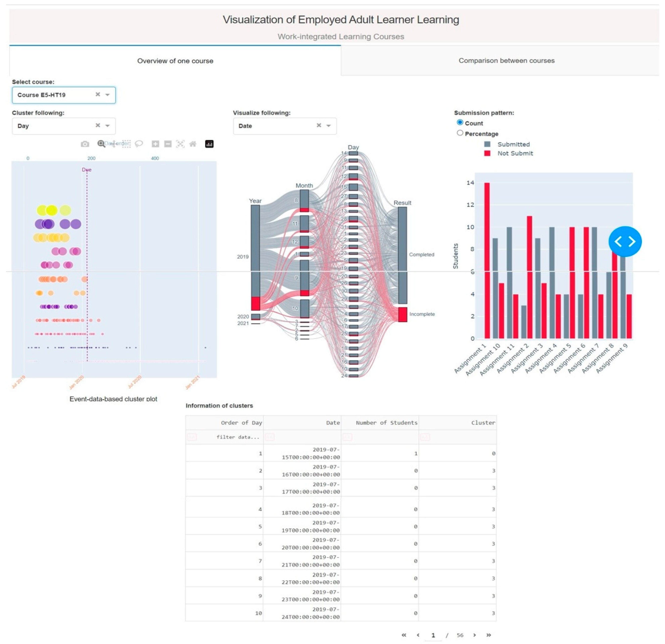Image resolution: width=665 pixels, height=644 pixels.
Task: Click the zoom in plus icon
Action: coord(155,144)
